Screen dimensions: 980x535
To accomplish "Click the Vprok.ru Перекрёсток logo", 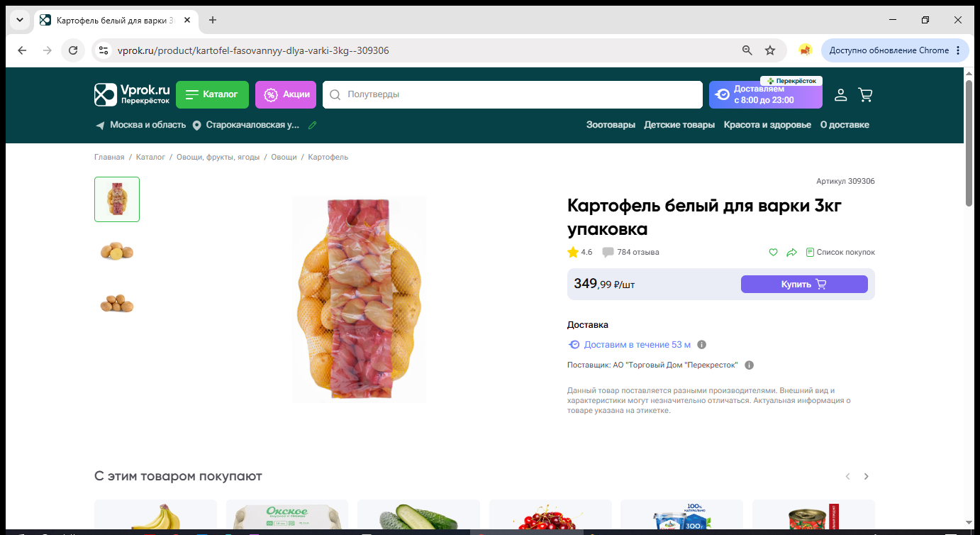I will tap(133, 94).
